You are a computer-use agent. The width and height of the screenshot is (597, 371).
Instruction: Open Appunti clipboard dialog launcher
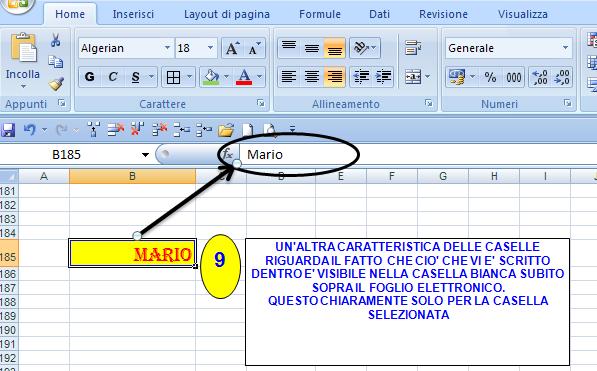pyautogui.click(x=62, y=103)
